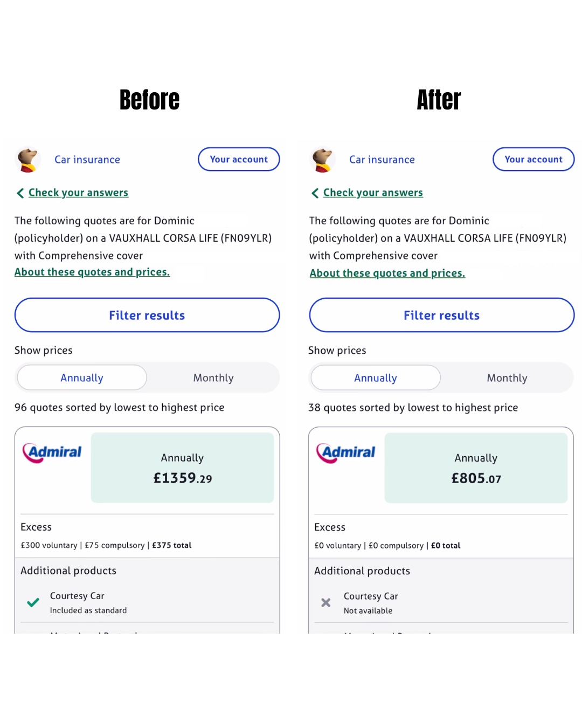This screenshot has height=728, width=582.
Task: Click back chevron in After panel
Action: coord(315,193)
